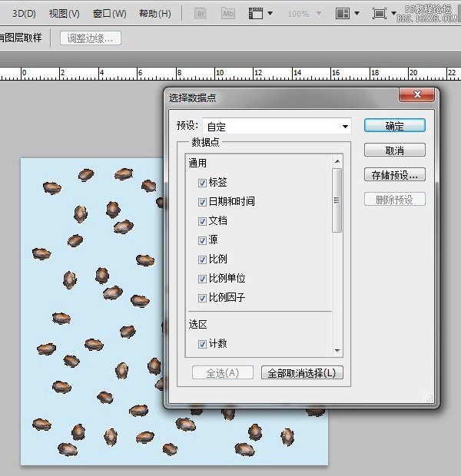Click the data point list scrollbar thumb

coord(337,200)
